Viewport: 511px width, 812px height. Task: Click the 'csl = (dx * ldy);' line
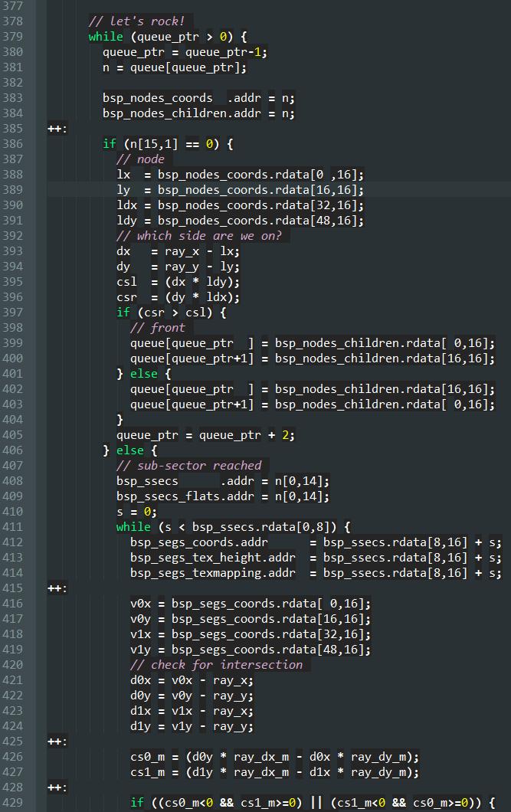point(178,282)
